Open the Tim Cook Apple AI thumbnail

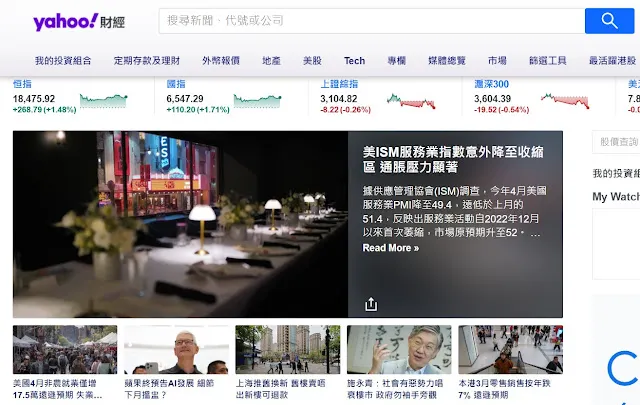(x=176, y=349)
